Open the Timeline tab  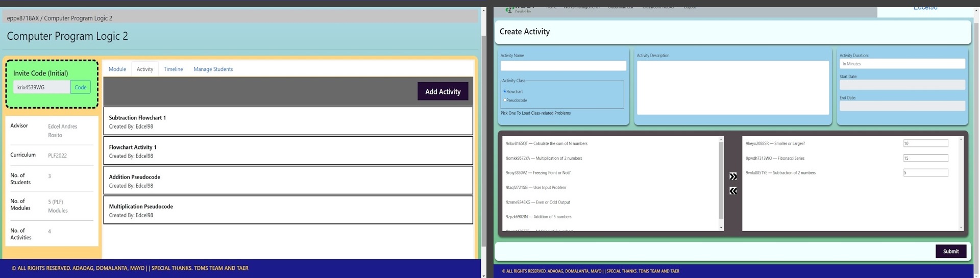(173, 69)
